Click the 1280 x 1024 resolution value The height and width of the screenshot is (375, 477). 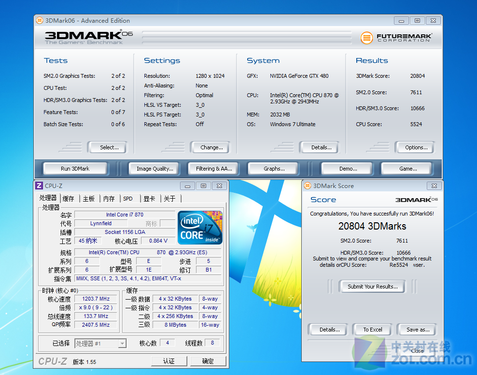(210, 76)
